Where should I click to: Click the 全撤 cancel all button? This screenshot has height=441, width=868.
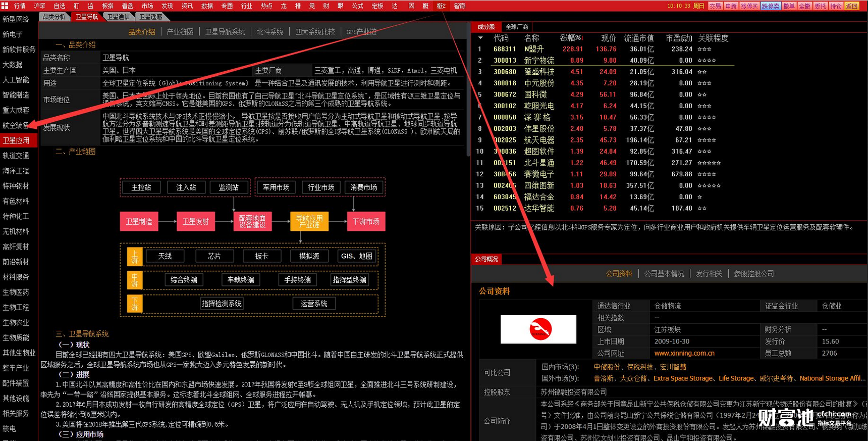805,6
